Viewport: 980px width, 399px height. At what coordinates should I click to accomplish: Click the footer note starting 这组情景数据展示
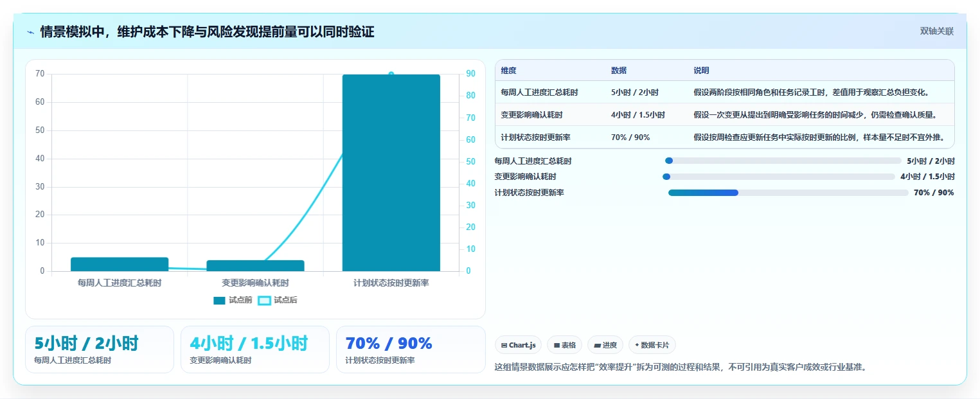681,368
